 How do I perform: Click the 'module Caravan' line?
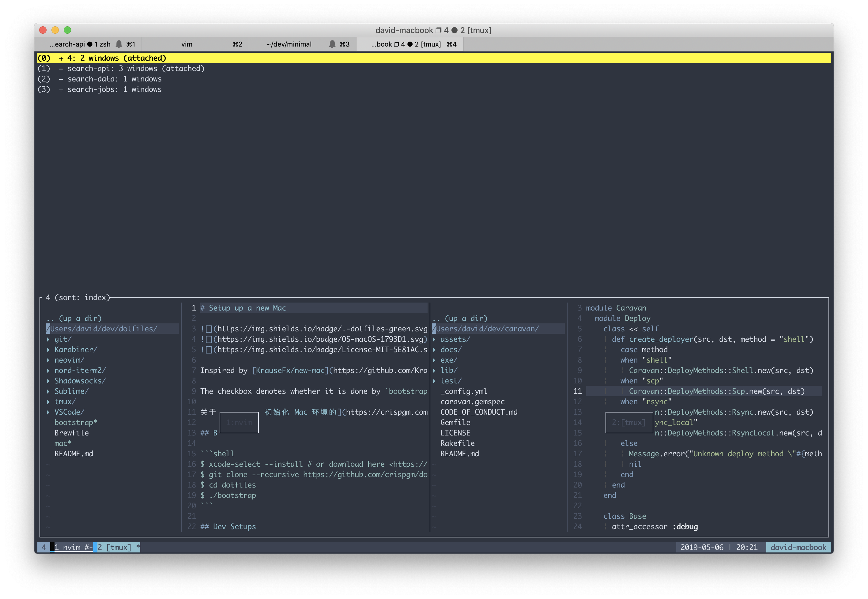coord(616,308)
